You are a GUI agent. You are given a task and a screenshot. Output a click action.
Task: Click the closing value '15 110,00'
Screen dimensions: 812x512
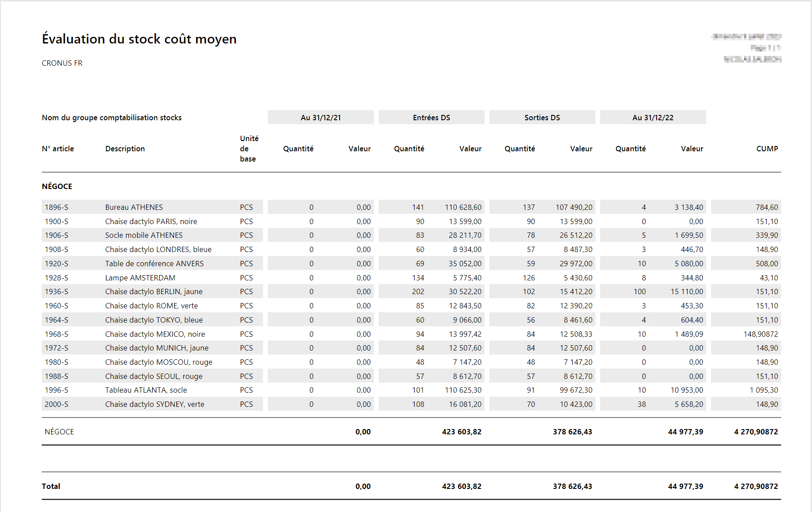pyautogui.click(x=687, y=291)
